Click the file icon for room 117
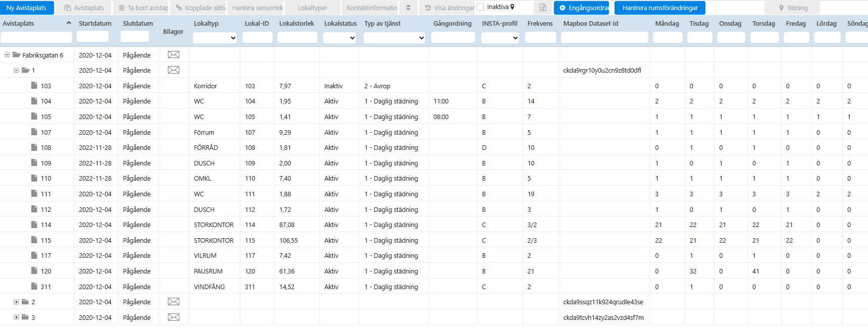The width and height of the screenshot is (868, 333). [x=34, y=255]
